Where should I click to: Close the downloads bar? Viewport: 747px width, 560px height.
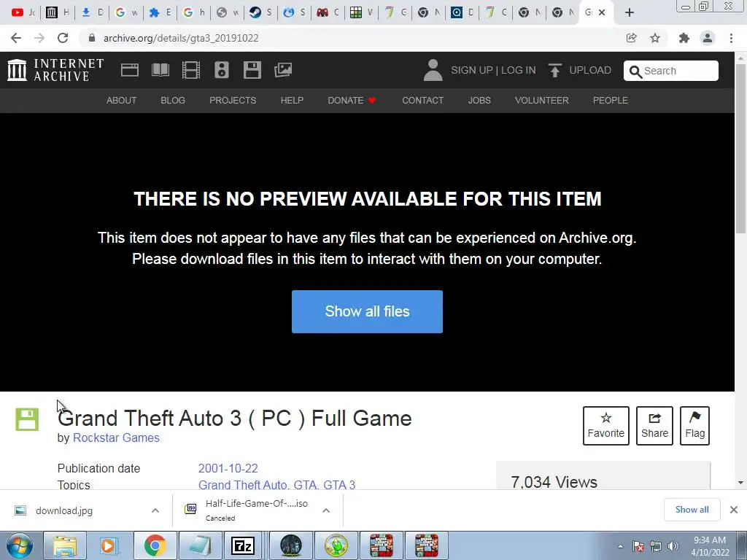coord(734,510)
